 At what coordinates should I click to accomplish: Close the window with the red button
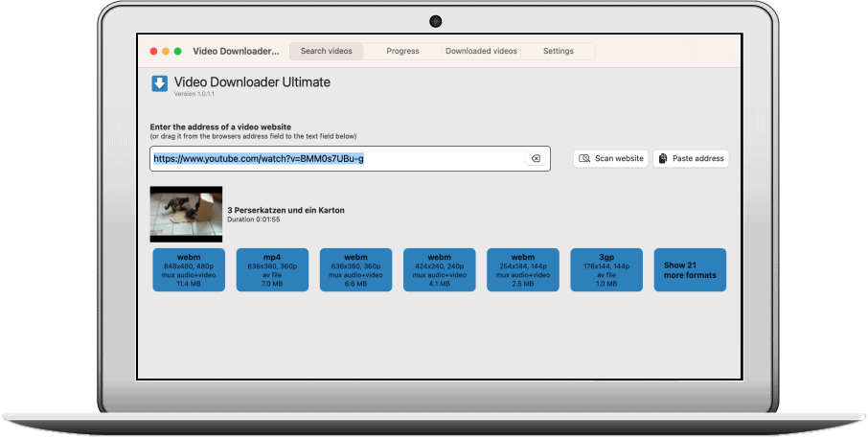[153, 51]
